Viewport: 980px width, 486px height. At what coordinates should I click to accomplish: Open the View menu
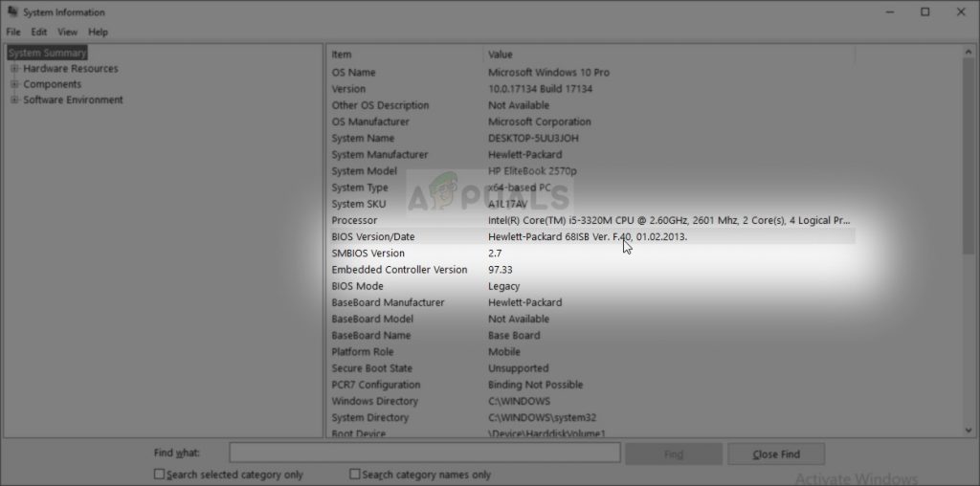coord(68,32)
